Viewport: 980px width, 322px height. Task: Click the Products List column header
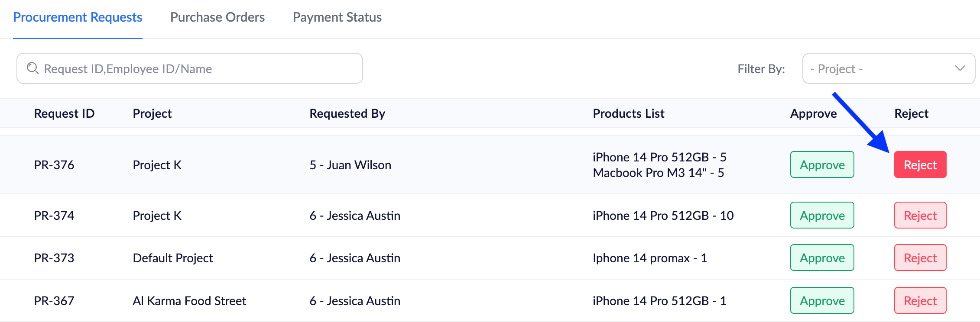click(628, 113)
